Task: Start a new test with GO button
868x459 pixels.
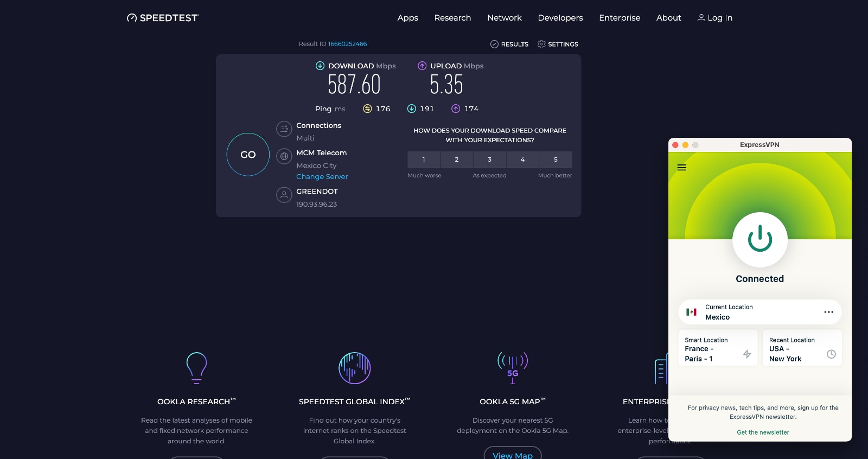Action: coord(248,155)
